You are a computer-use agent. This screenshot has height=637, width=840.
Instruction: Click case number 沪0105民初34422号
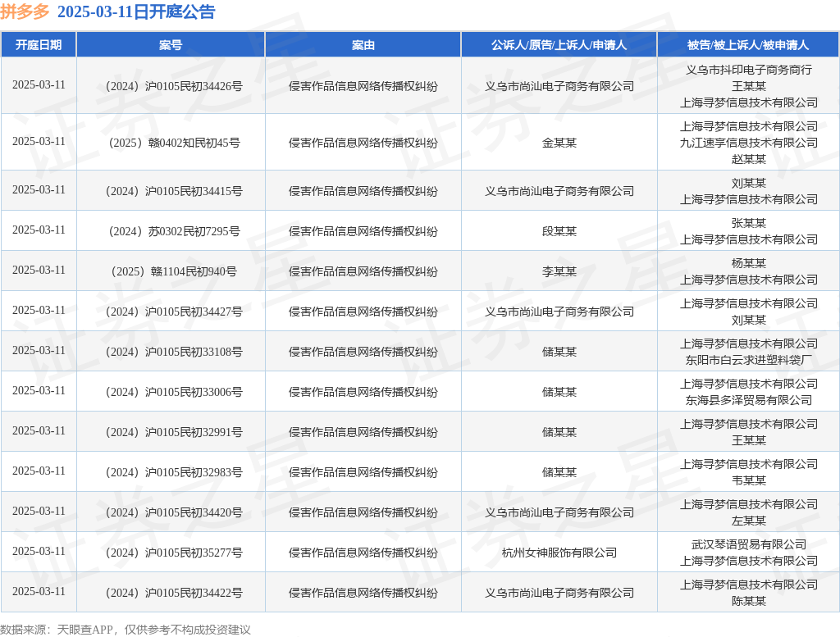tap(174, 593)
